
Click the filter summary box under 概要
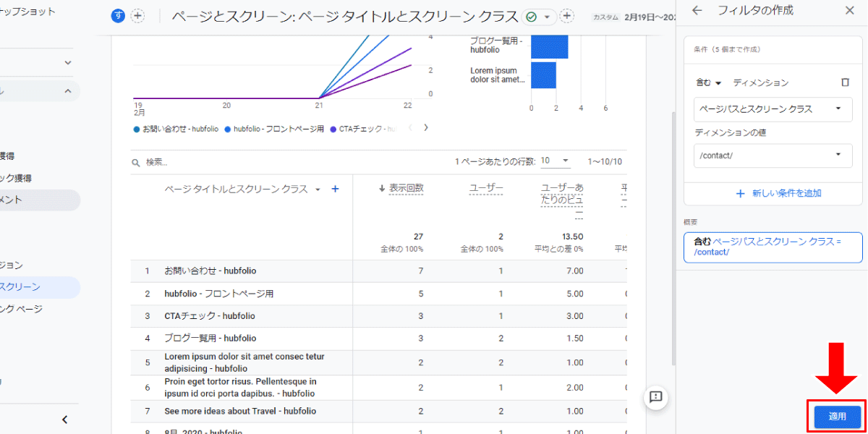pyautogui.click(x=773, y=247)
